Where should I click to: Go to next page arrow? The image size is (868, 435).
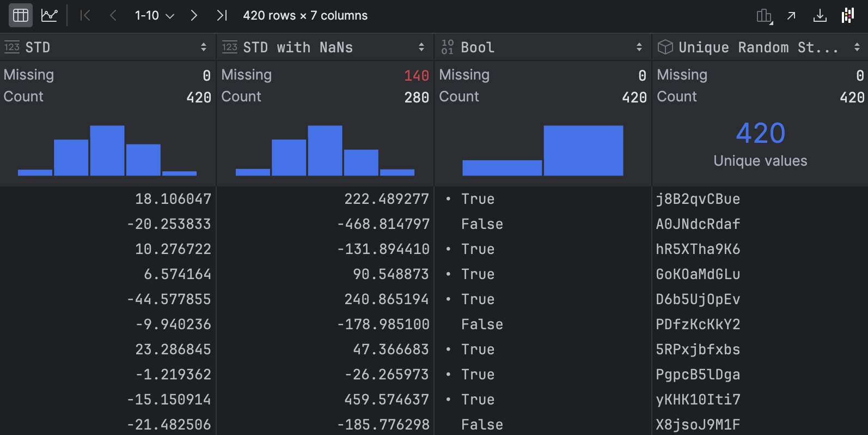point(194,15)
